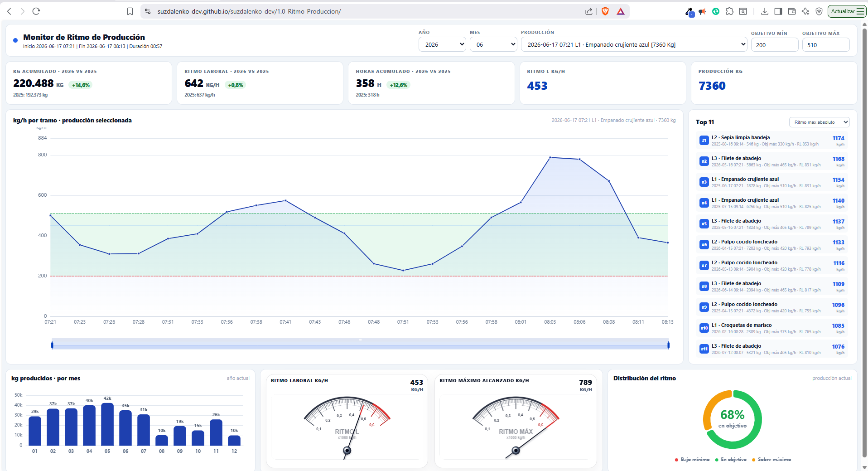Click the Actualizar update button
The image size is (868, 471).
[x=847, y=11]
